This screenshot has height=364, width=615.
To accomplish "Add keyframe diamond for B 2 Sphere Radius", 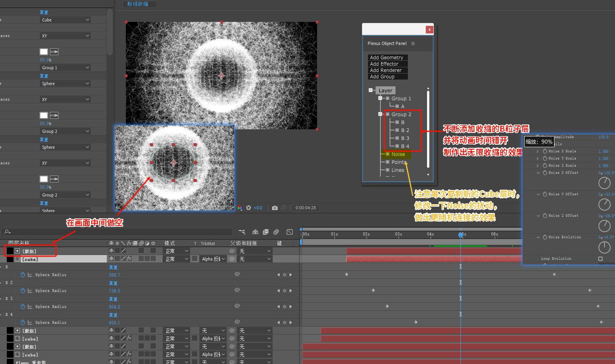I will click(x=284, y=291).
